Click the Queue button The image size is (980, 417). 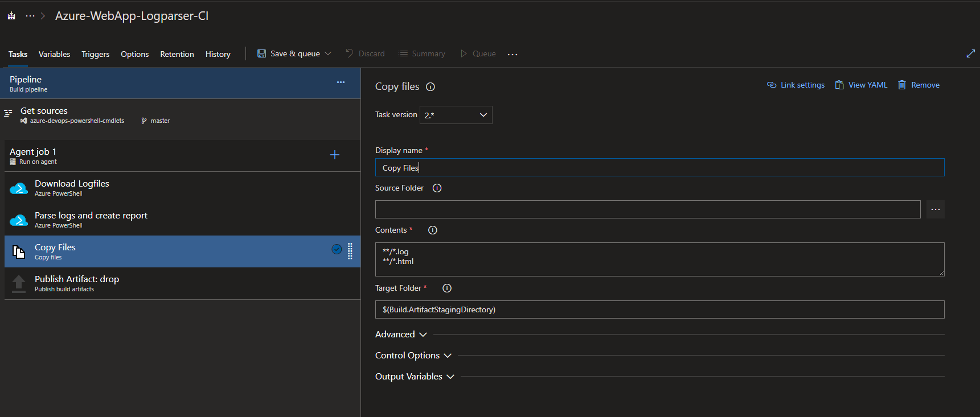[478, 53]
